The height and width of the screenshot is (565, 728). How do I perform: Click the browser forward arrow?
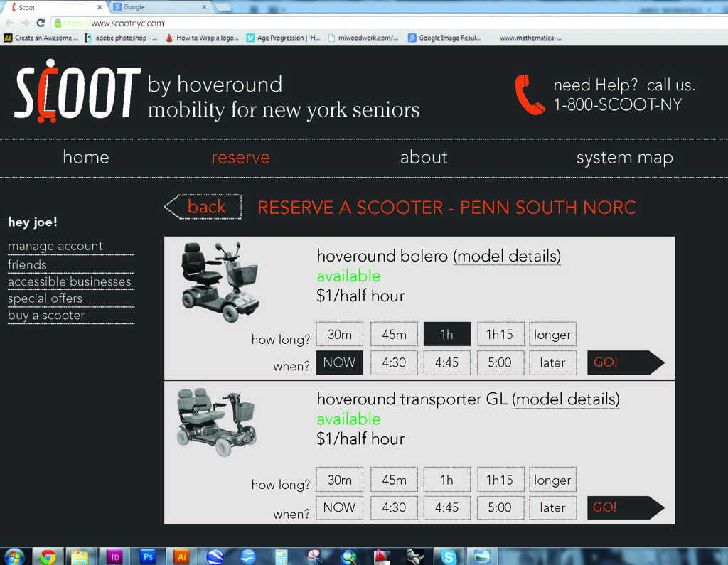click(25, 23)
